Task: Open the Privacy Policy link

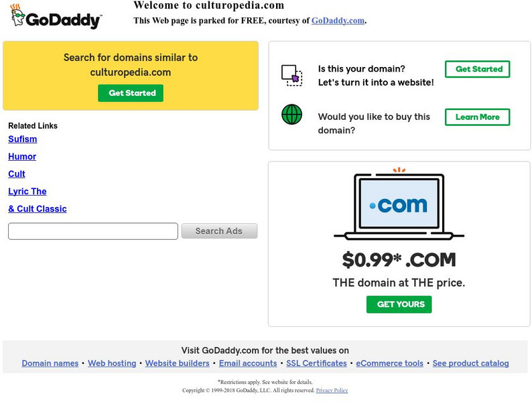Action: [x=332, y=390]
